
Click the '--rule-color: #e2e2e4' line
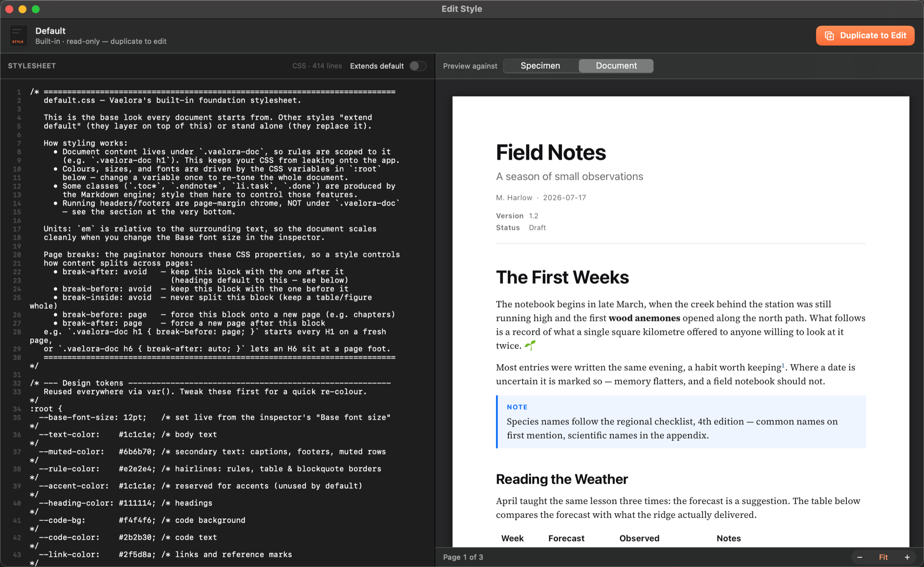[x=210, y=469]
